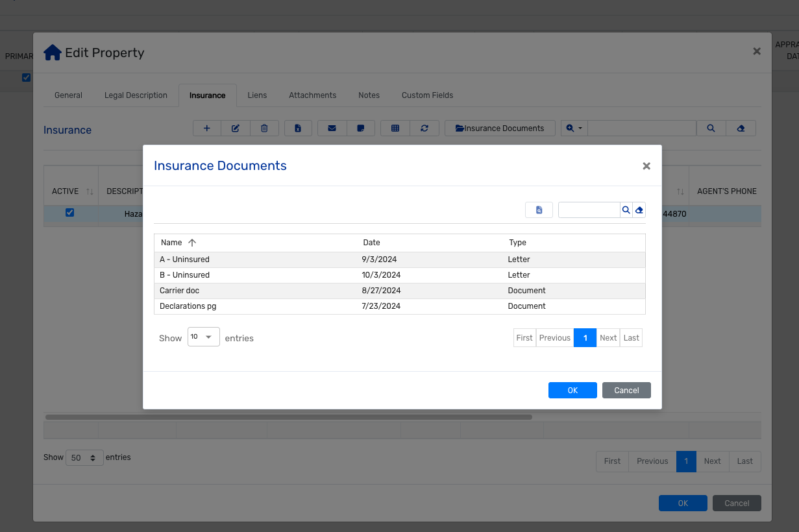Image resolution: width=799 pixels, height=532 pixels.
Task: Click the table grid columns icon
Action: 395,128
